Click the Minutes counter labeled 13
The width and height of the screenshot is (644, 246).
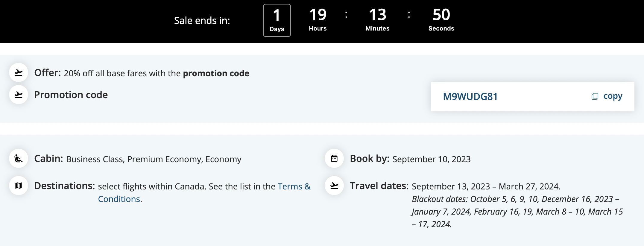(x=378, y=14)
